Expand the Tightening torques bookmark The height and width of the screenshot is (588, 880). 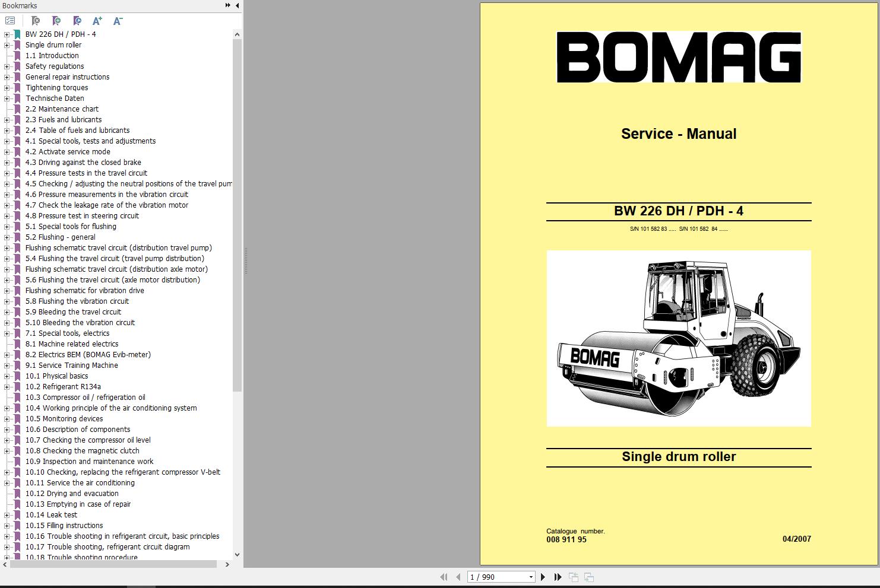click(6, 87)
